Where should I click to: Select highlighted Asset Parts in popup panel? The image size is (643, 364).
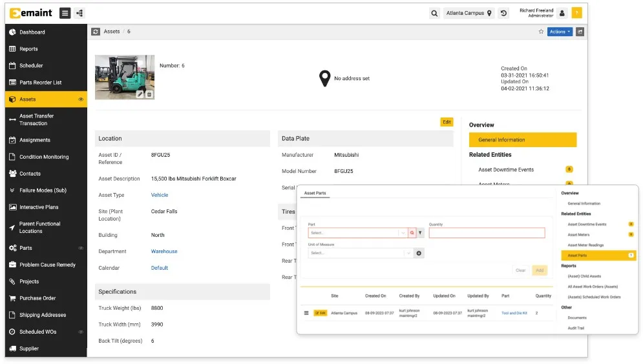pyautogui.click(x=598, y=255)
